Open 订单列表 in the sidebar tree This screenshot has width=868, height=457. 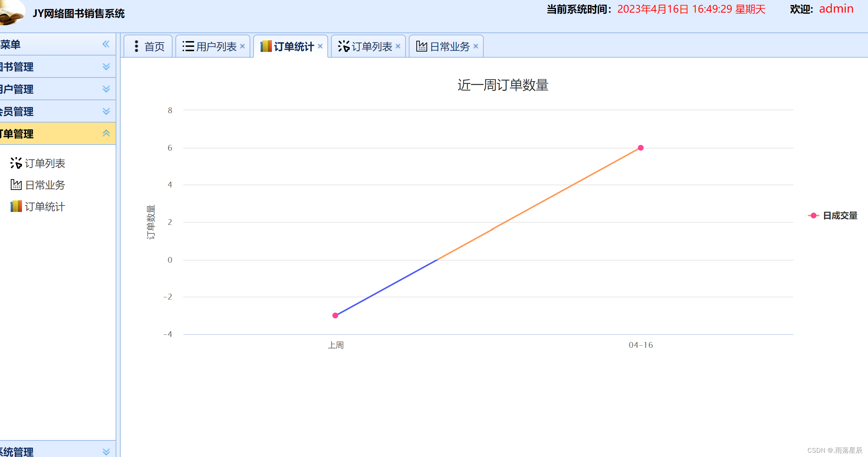45,163
